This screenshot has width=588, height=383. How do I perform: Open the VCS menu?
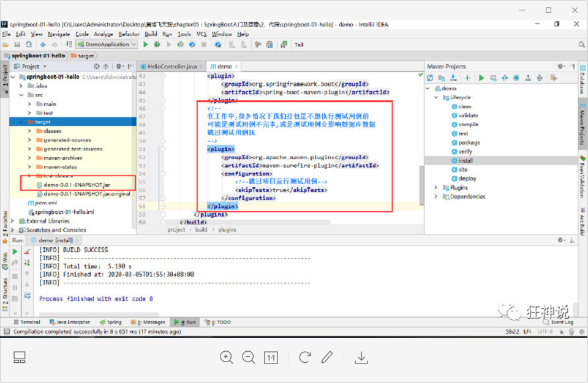pyautogui.click(x=202, y=34)
